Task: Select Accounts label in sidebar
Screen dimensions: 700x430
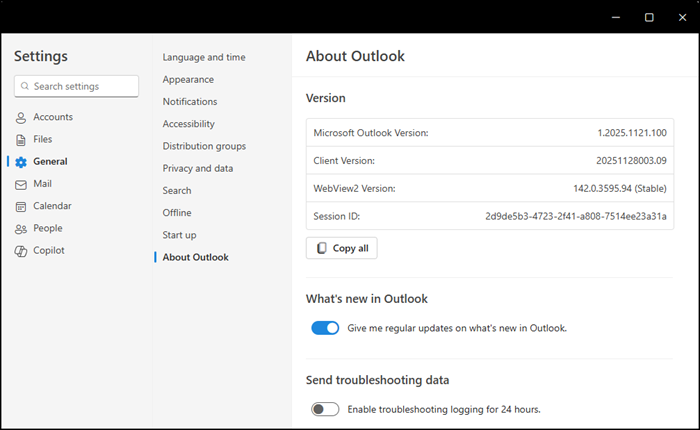Action: 53,117
